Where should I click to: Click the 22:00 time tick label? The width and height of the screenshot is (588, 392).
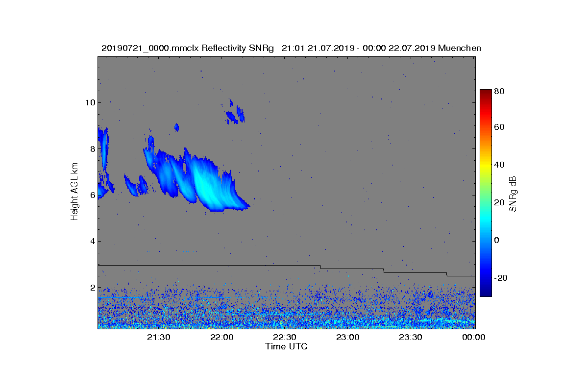[221, 338]
